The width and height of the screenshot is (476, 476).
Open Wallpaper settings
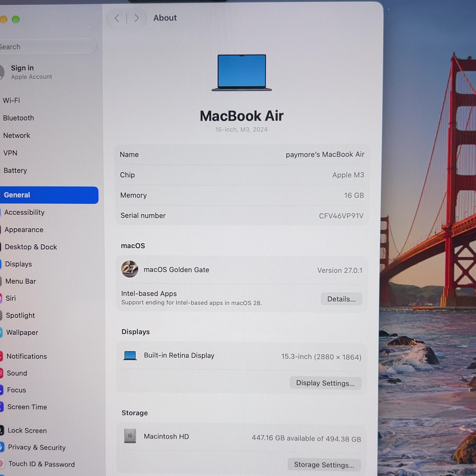point(22,332)
